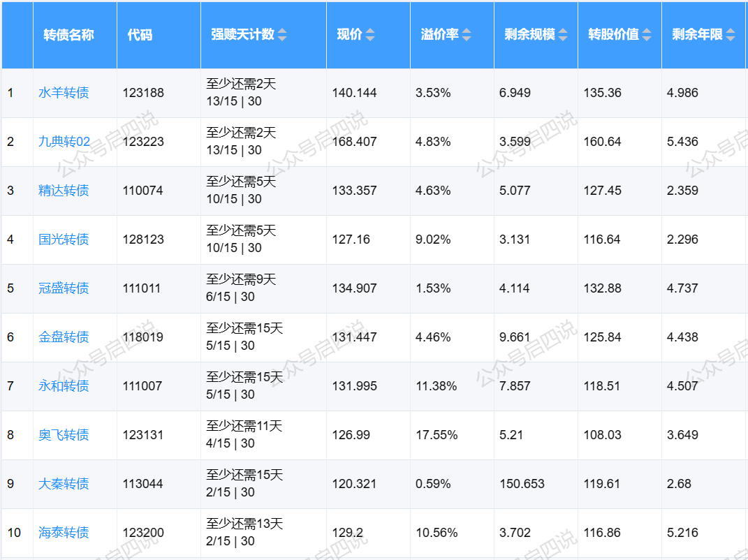Sort the table by 剩余年限 icon
This screenshot has height=560, width=748.
pos(731,35)
